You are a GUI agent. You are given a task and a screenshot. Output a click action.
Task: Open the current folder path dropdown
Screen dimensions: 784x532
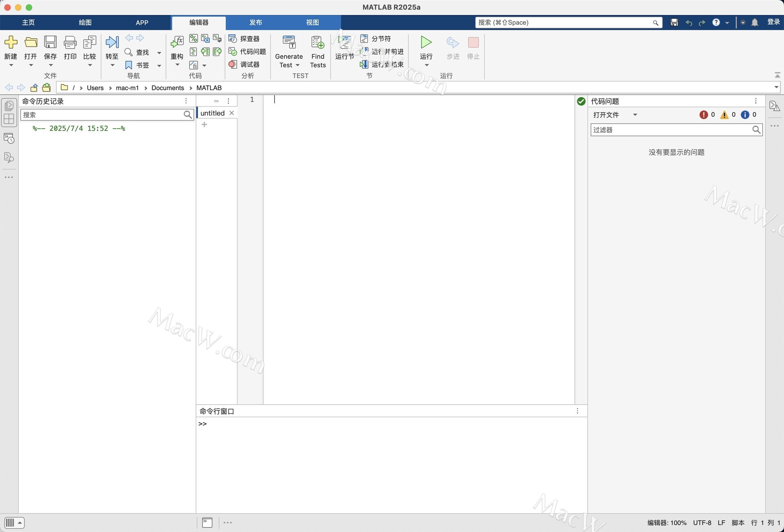tap(776, 87)
